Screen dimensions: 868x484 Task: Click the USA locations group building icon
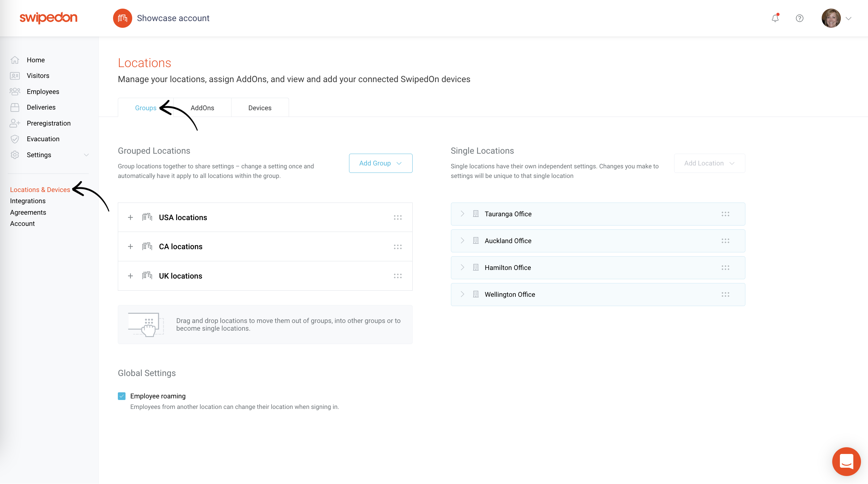(x=147, y=217)
